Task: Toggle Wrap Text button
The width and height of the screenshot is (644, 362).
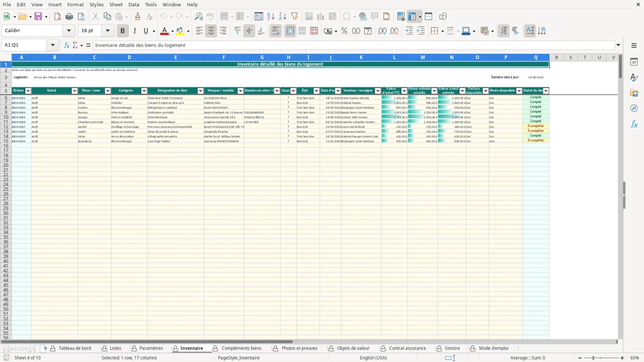Action: (x=276, y=31)
